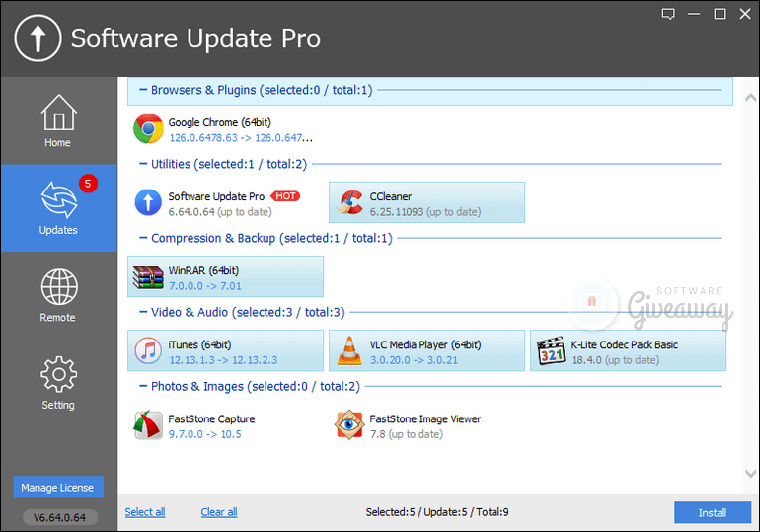The image size is (760, 532).
Task: Click the scroll up arrow of list
Action: tap(751, 98)
